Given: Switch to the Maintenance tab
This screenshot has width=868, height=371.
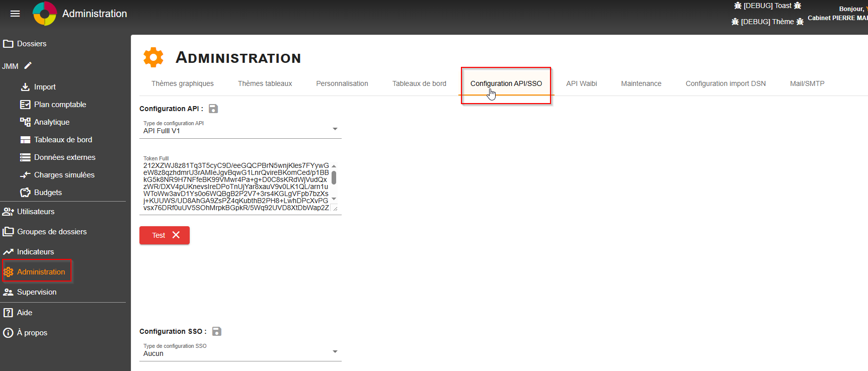Looking at the screenshot, I should 641,83.
